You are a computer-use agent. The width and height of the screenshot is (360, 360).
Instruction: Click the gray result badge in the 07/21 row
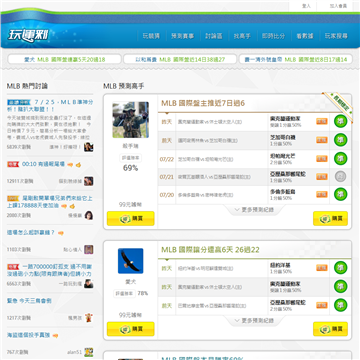pyautogui.click(x=340, y=176)
